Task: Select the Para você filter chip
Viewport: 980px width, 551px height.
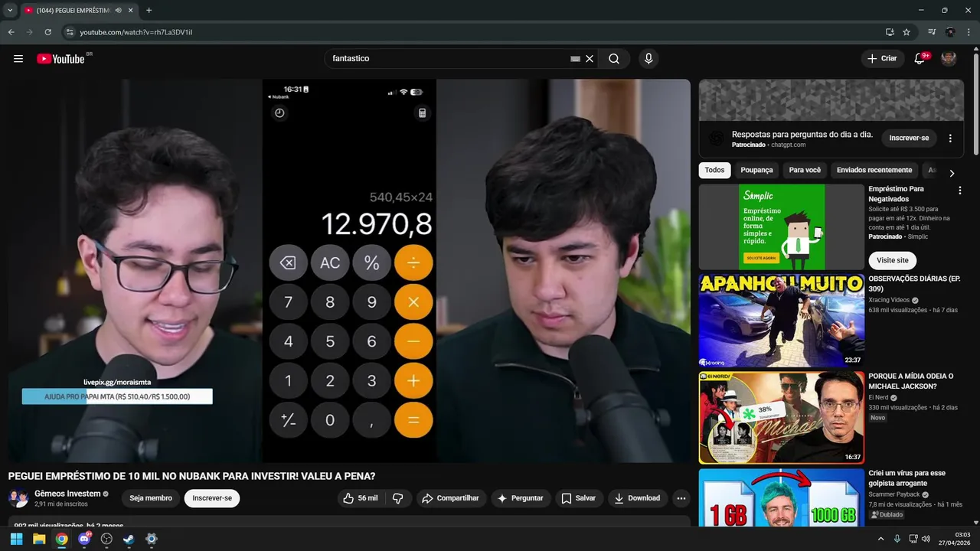Action: (x=805, y=170)
